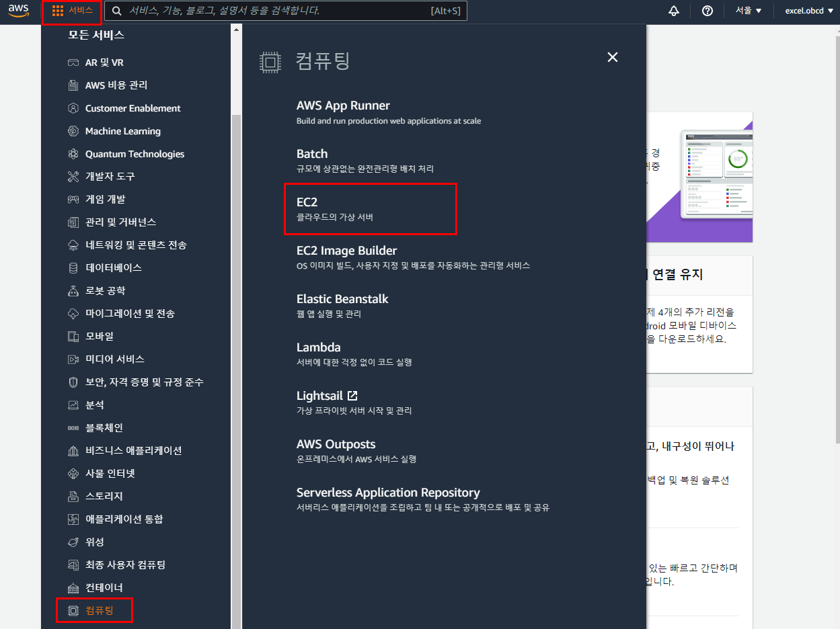
Task: Open the AWS App Runner service
Action: tap(343, 106)
